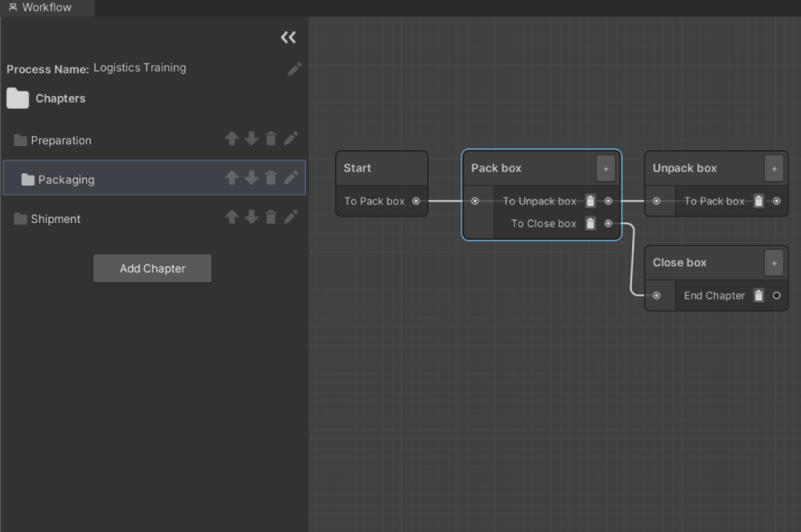Open the Shipment chapter

pos(56,219)
